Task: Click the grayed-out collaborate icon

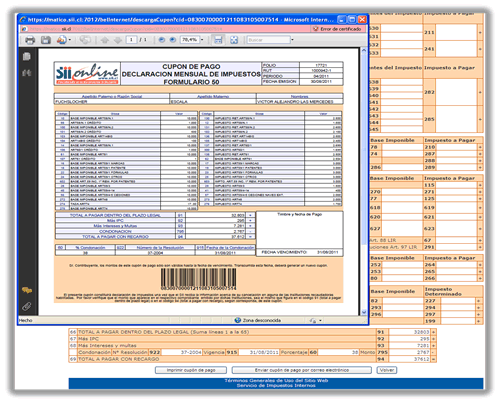Action: [x=85, y=40]
